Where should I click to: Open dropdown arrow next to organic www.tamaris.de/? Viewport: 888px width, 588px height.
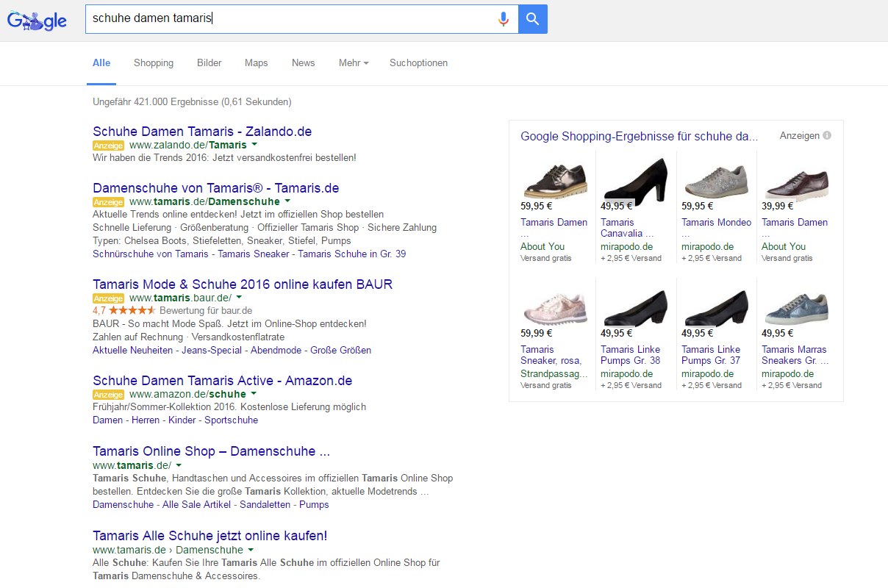point(179,465)
